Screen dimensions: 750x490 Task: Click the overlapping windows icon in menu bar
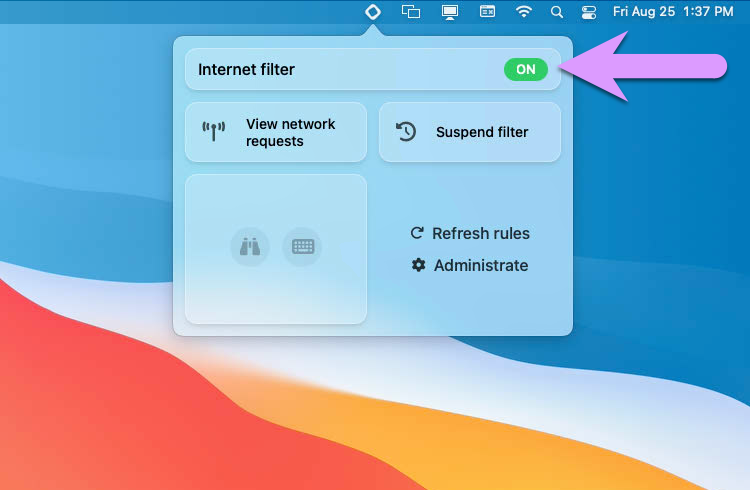pos(410,11)
